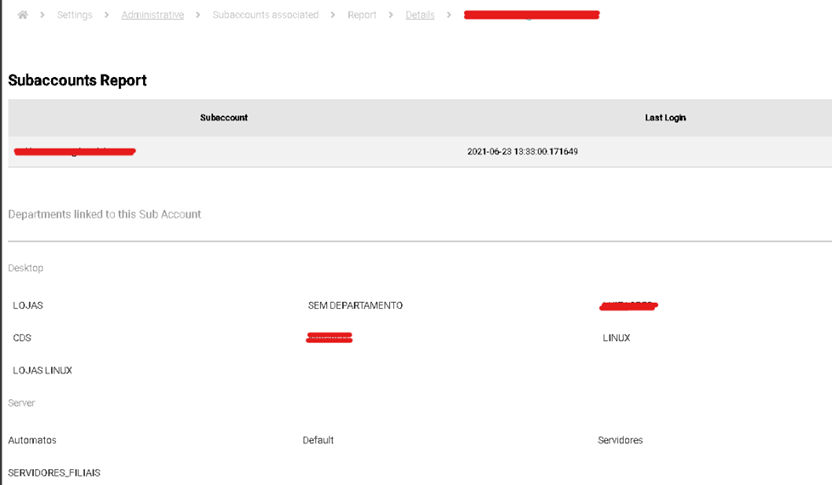The image size is (832, 485).
Task: Go to Settings breadcrumb
Action: click(x=76, y=16)
